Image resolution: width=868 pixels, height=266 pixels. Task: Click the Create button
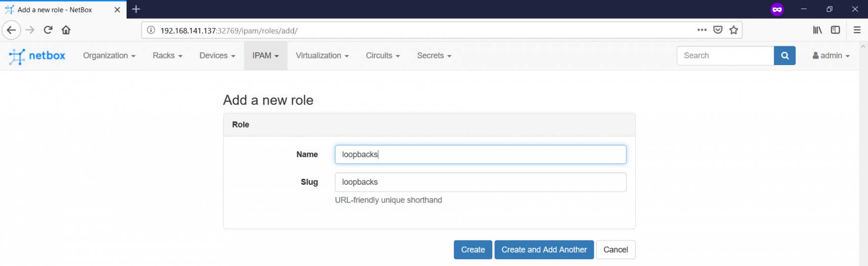pyautogui.click(x=473, y=250)
